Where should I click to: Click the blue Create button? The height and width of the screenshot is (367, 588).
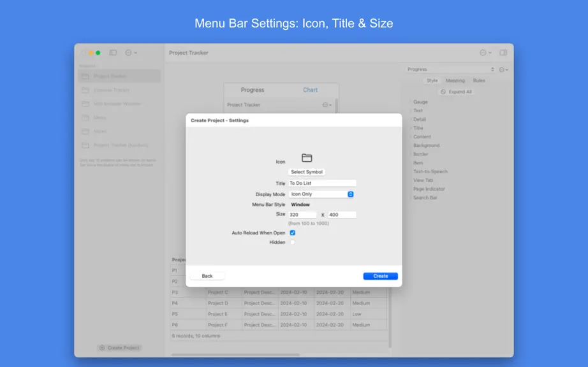[380, 276]
